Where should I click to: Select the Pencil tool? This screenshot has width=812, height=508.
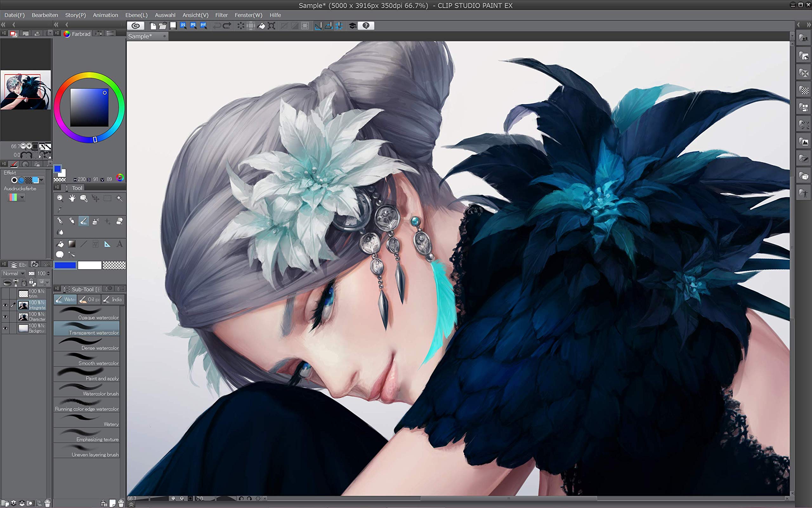(x=72, y=221)
